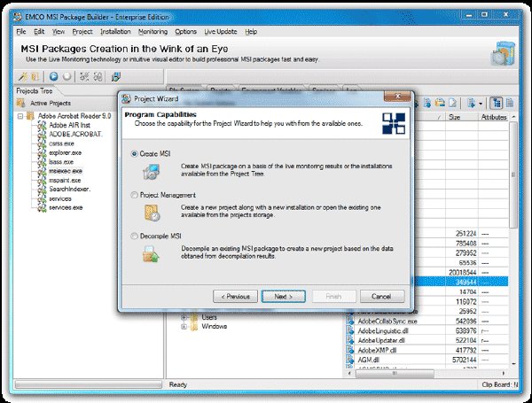The width and height of the screenshot is (532, 403).
Task: Click the Create MSI option image
Action: (151, 172)
